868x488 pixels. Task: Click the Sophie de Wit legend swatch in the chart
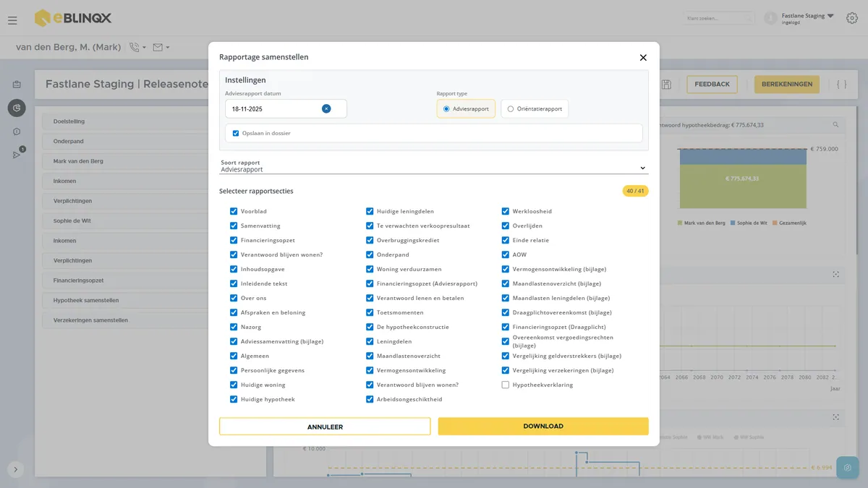coord(733,223)
